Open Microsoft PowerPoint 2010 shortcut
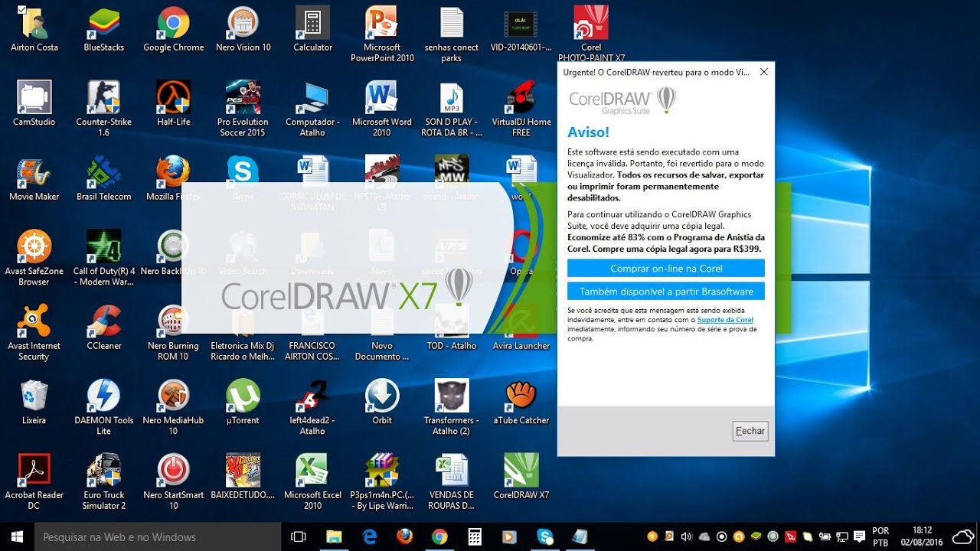This screenshot has width=980, height=551. tap(382, 34)
